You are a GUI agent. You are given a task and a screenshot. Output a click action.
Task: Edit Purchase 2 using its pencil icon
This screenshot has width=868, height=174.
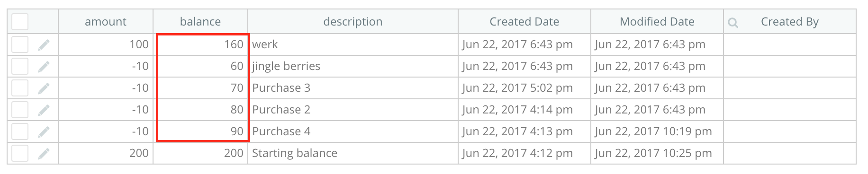(44, 110)
